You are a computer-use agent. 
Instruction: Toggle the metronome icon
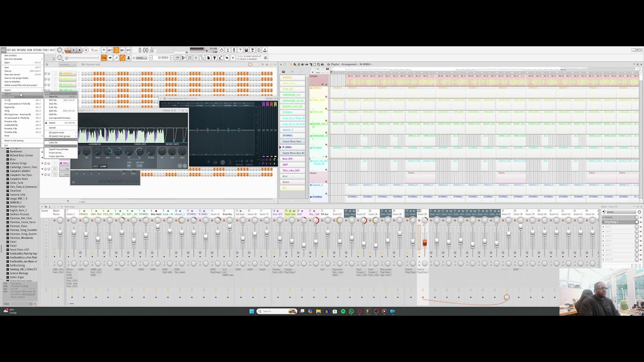(104, 50)
